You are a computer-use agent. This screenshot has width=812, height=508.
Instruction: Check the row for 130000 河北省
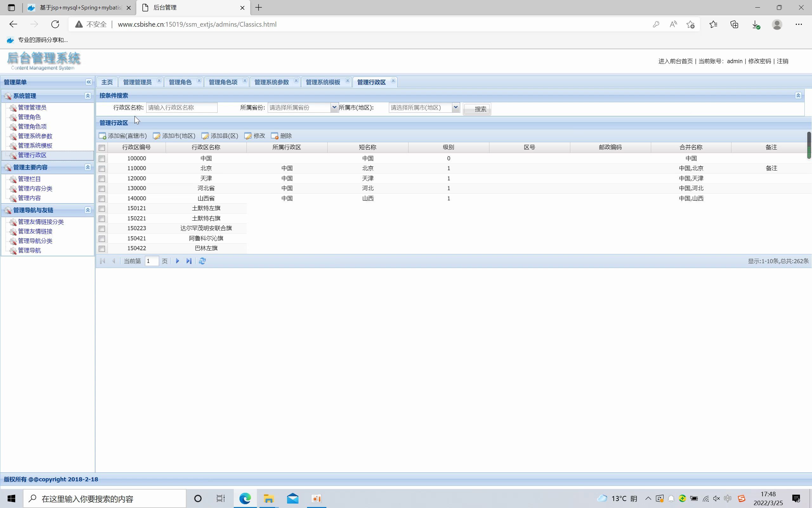coord(102,189)
